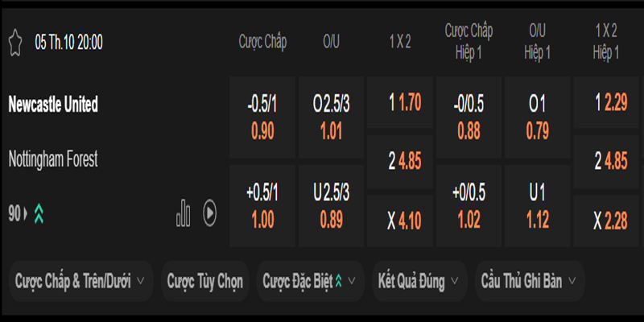Select Newcastle handicap -0.5/1 at 0.90
644x322 pixels.
262,118
